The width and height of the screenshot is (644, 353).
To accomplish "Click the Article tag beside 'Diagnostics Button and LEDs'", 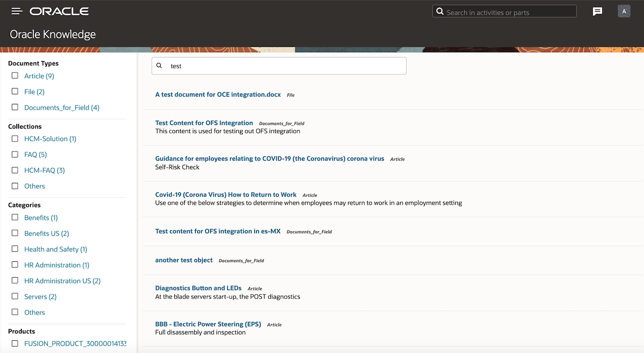I will [x=255, y=289].
